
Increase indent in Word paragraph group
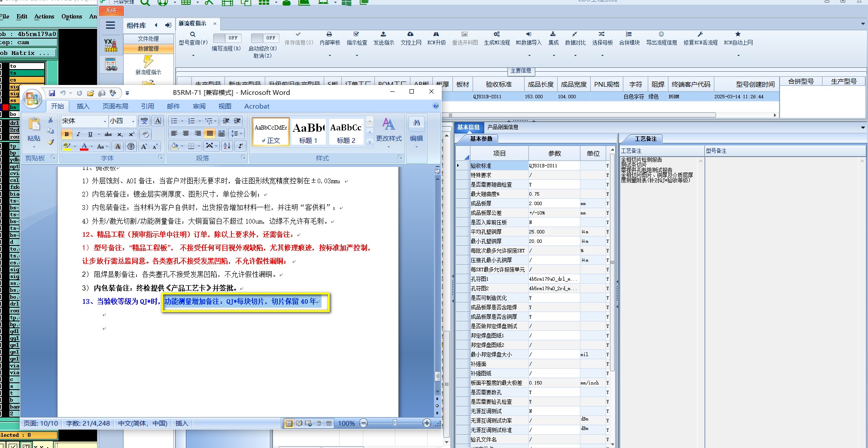click(x=237, y=121)
